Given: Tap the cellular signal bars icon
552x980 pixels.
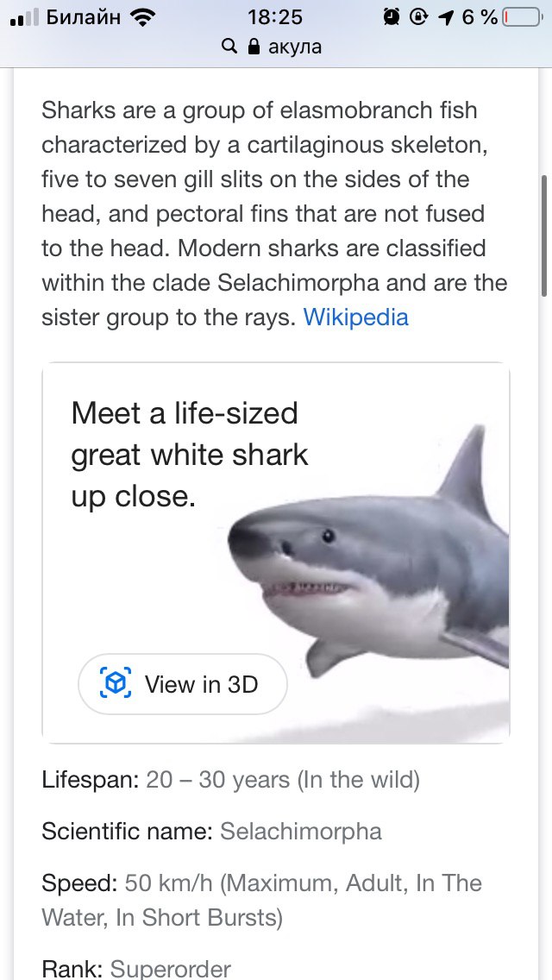Looking at the screenshot, I should pyautogui.click(x=25, y=17).
